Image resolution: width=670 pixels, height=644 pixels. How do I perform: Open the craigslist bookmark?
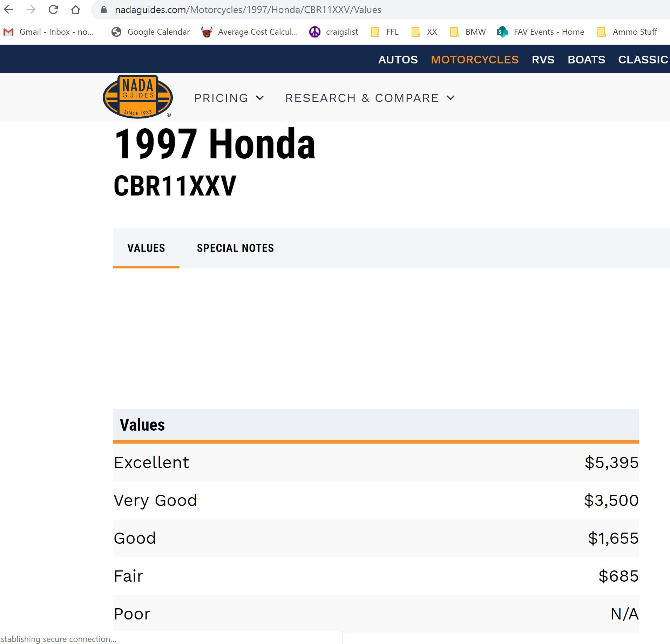tap(334, 32)
